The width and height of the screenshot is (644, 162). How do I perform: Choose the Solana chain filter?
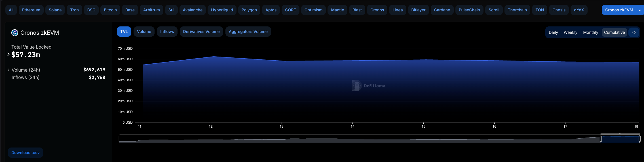pos(55,10)
